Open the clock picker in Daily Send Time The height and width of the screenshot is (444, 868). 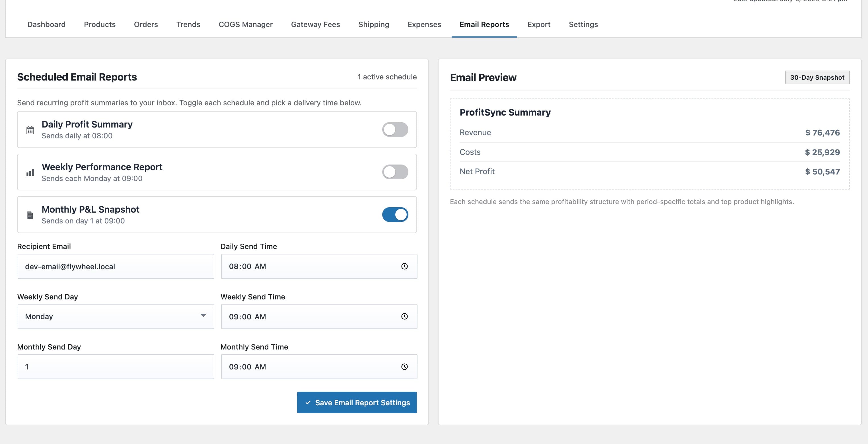[x=404, y=266]
